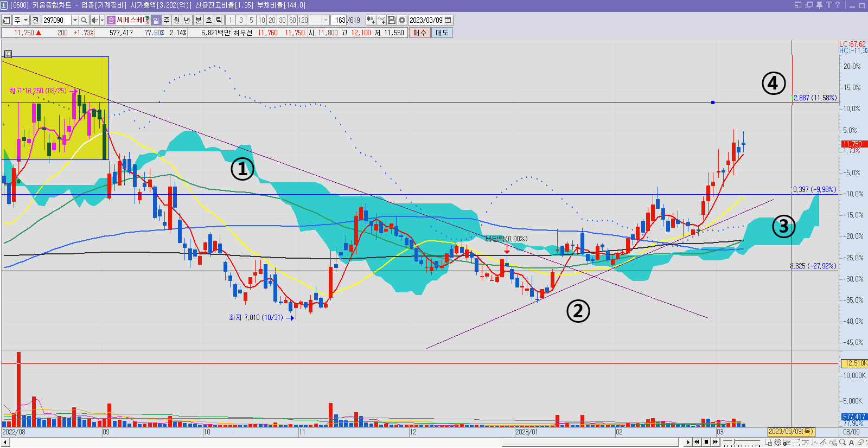This screenshot has width=868, height=448.
Task: Click the fast-forward button in replay controls
Action: pyautogui.click(x=715, y=442)
